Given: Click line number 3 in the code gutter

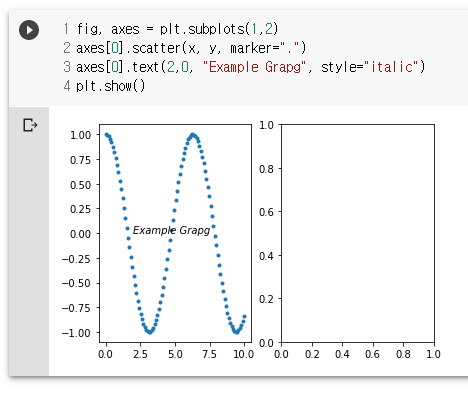Looking at the screenshot, I should click(67, 67).
